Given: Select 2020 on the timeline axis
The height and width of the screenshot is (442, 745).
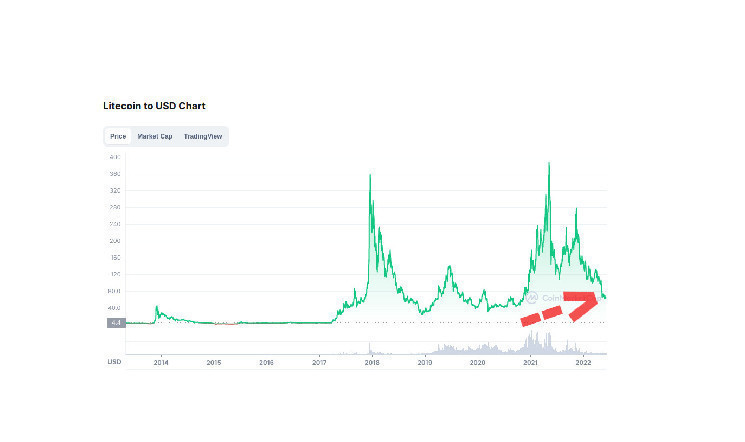Looking at the screenshot, I should pos(477,362).
